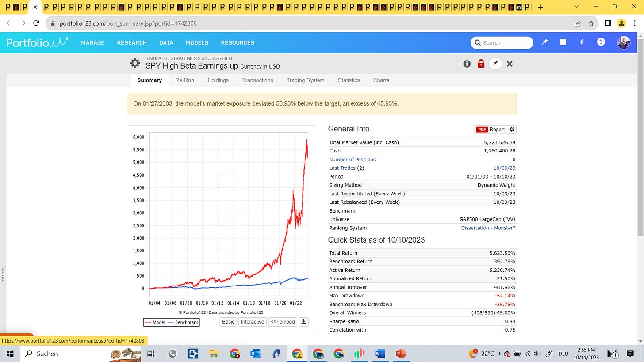Open the MANAGE menu
Screen dimensions: 644x362
point(93,42)
